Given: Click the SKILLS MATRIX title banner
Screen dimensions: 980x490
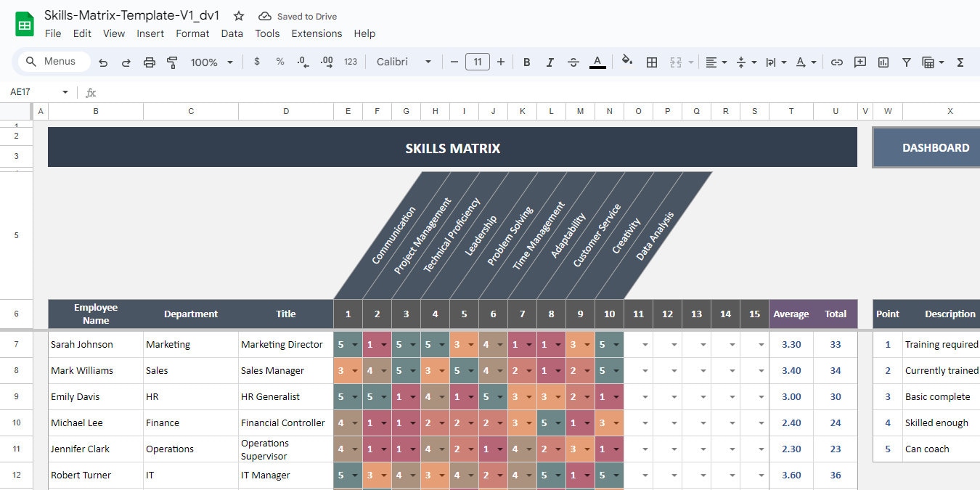Looking at the screenshot, I should coord(452,147).
